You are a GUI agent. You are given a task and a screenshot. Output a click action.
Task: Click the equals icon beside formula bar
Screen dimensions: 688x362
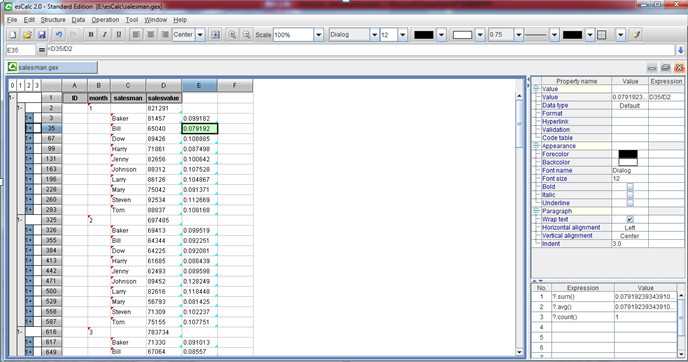(x=42, y=50)
